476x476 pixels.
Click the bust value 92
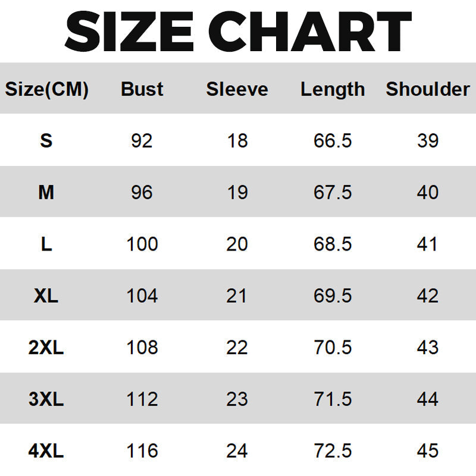(x=142, y=141)
